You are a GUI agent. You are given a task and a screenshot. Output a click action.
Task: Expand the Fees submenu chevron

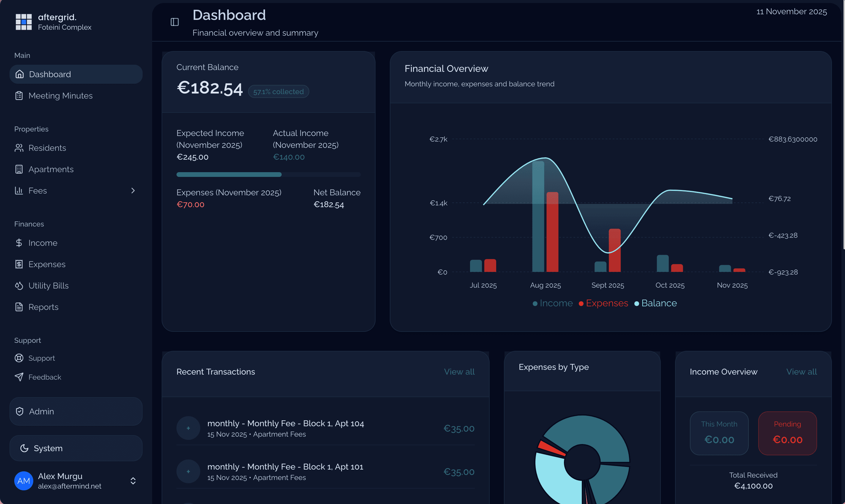tap(133, 191)
